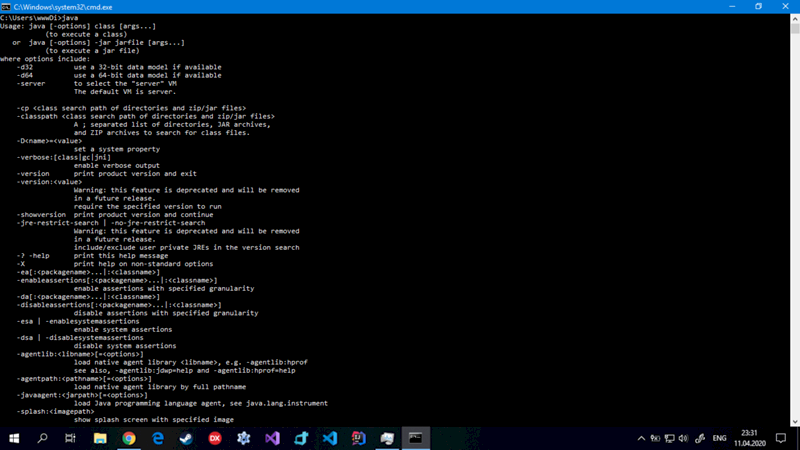
Task: Open Steam from the taskbar
Action: click(186, 438)
